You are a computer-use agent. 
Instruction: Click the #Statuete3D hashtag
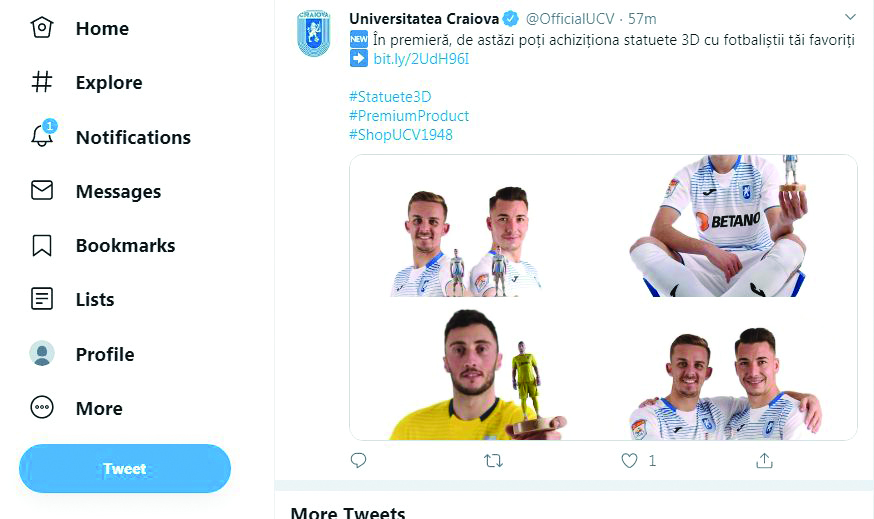click(390, 97)
